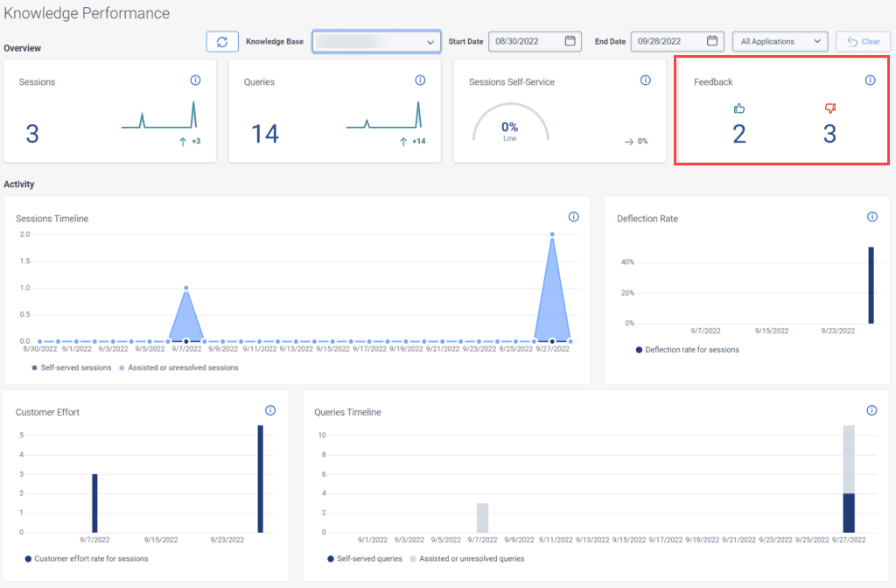
Task: Click the thumbs up feedback icon
Action: 739,108
